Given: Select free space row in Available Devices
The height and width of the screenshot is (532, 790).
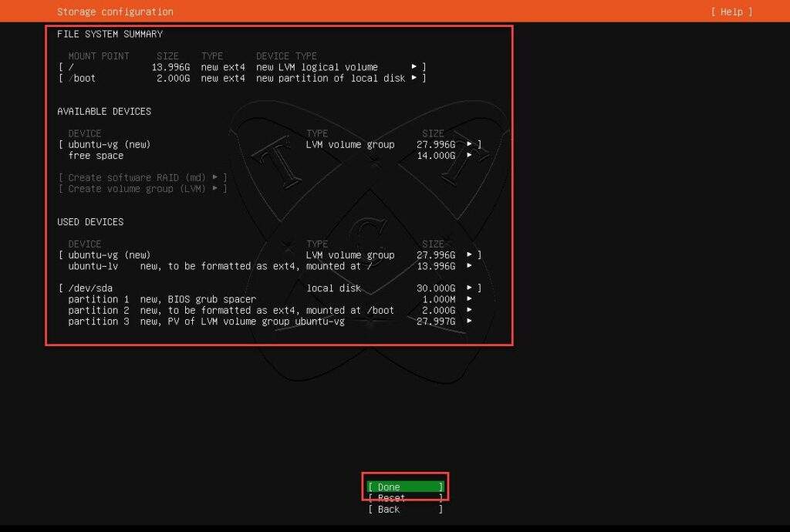Looking at the screenshot, I should pyautogui.click(x=270, y=156).
